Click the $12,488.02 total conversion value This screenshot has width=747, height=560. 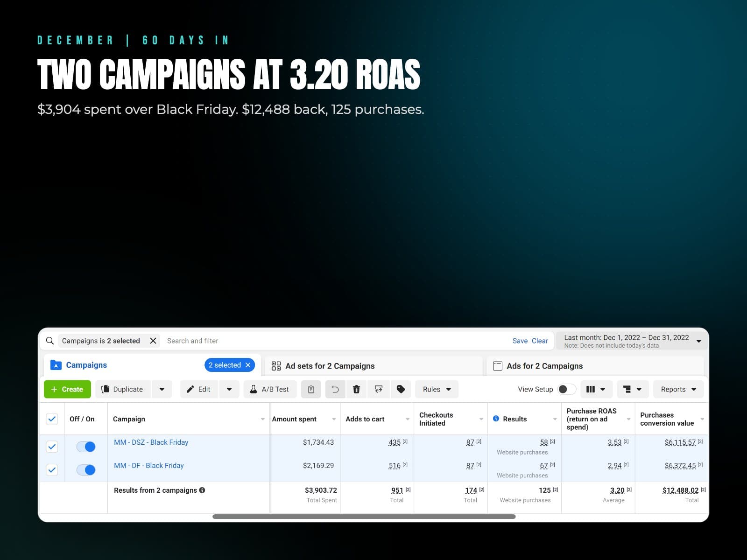coord(681,490)
